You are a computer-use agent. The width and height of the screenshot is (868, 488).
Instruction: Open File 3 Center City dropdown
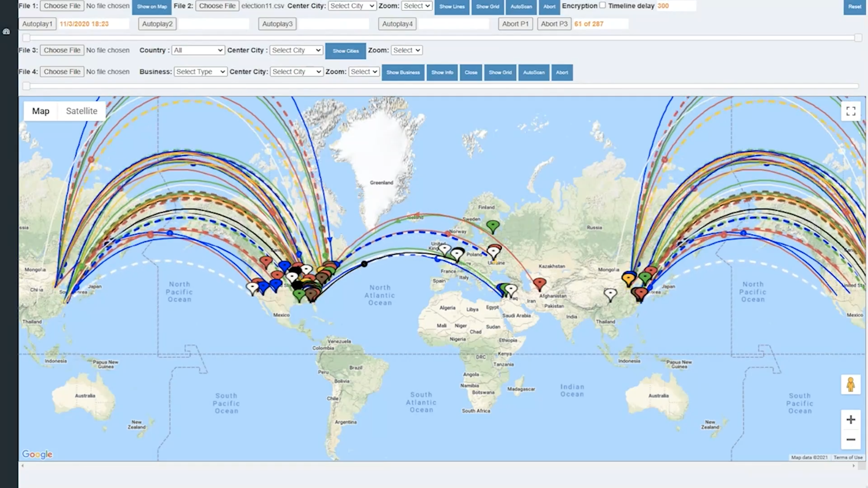tap(296, 50)
